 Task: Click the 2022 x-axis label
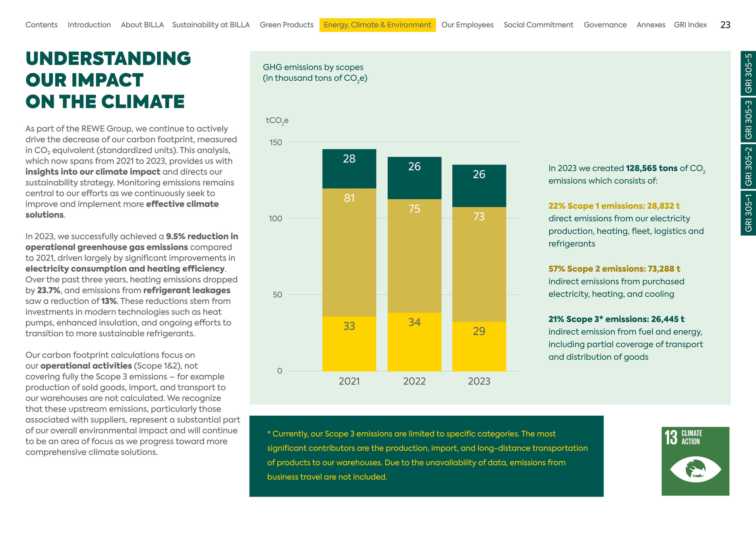(x=414, y=382)
